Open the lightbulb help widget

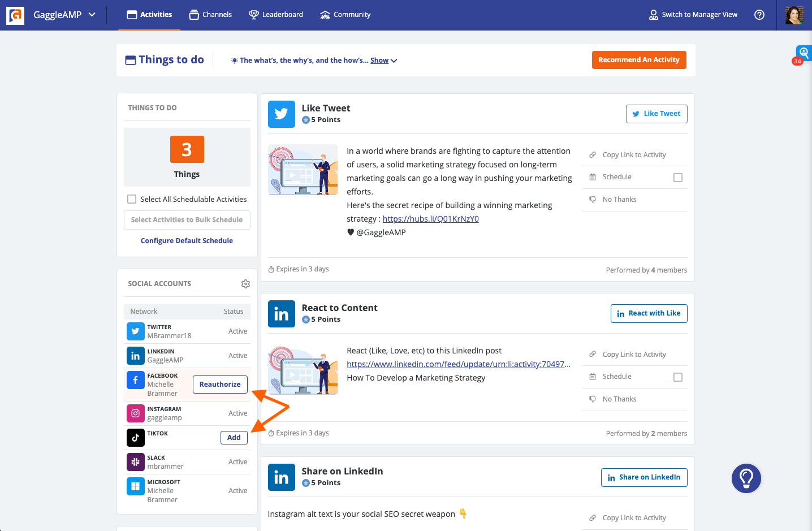click(746, 478)
